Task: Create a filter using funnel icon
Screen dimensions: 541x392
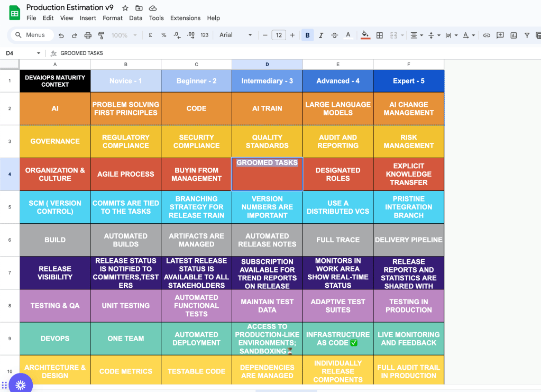Action: (x=527, y=35)
